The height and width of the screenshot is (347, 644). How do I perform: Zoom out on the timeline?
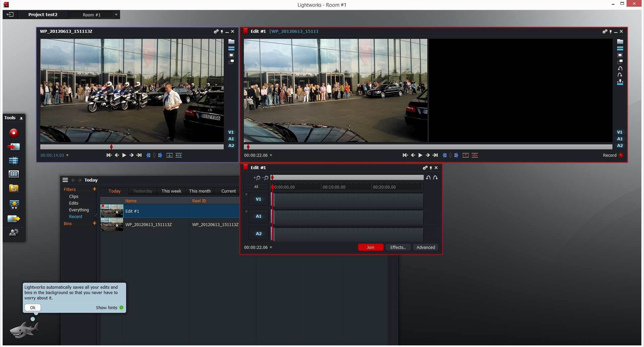point(265,178)
